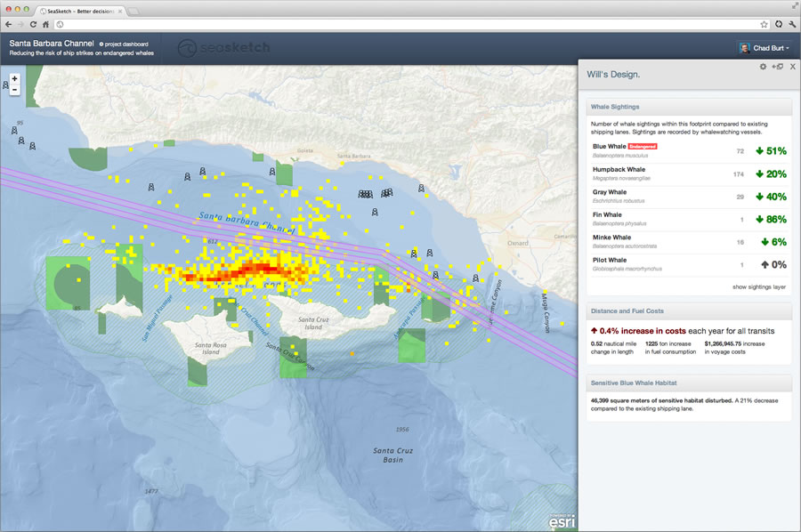Screen dimensions: 801x532
Task: Reload the page in the browser
Action: coord(34,24)
